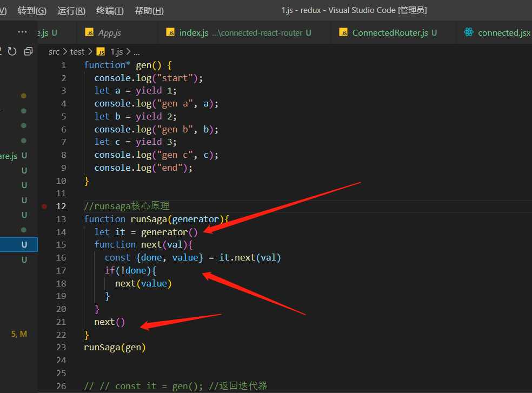The width and height of the screenshot is (532, 393).
Task: Click the //runsaga核心原理 comment
Action: pyautogui.click(x=127, y=206)
